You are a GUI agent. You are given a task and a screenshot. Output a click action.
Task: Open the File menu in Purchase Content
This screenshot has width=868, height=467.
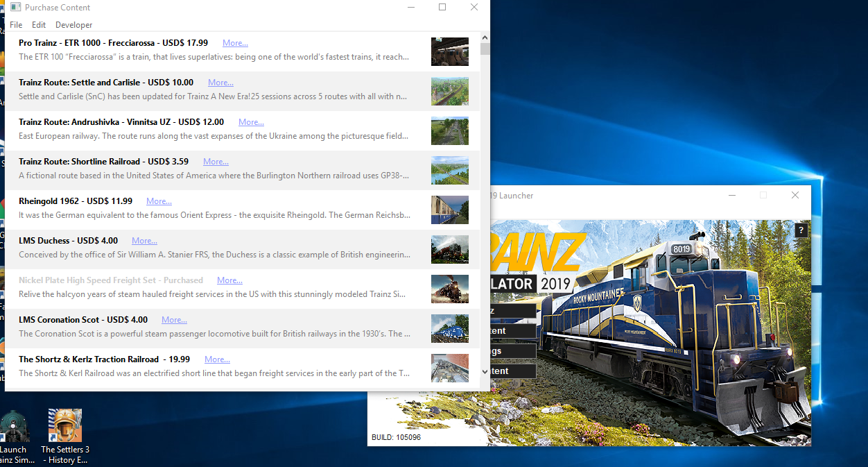pos(16,25)
